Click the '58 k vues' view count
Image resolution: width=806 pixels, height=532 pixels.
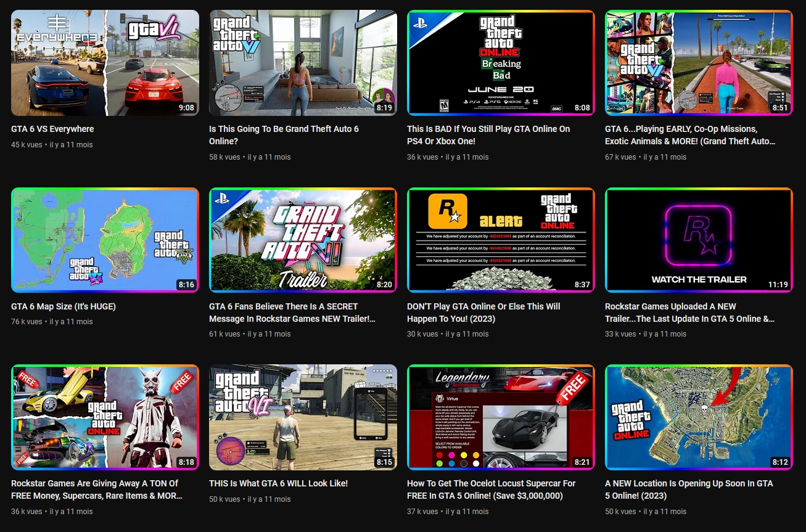[x=225, y=157]
